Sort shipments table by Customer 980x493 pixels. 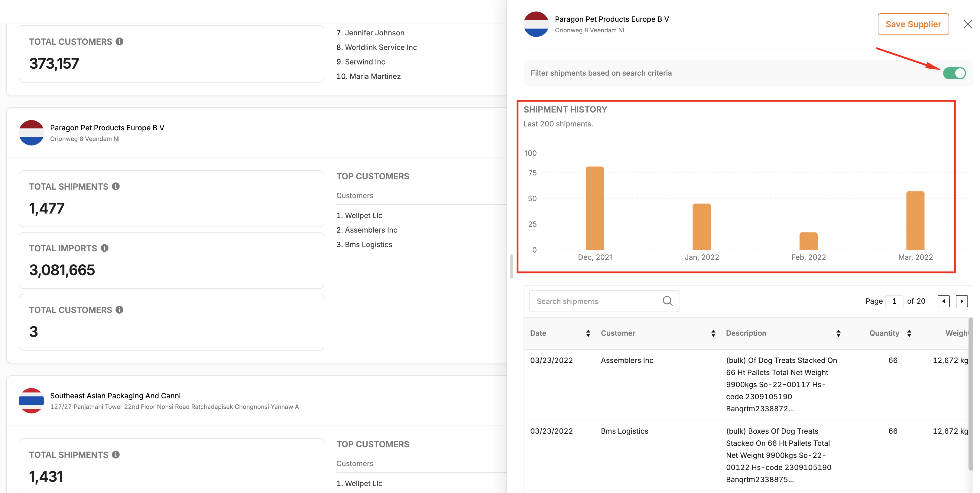pyautogui.click(x=713, y=333)
